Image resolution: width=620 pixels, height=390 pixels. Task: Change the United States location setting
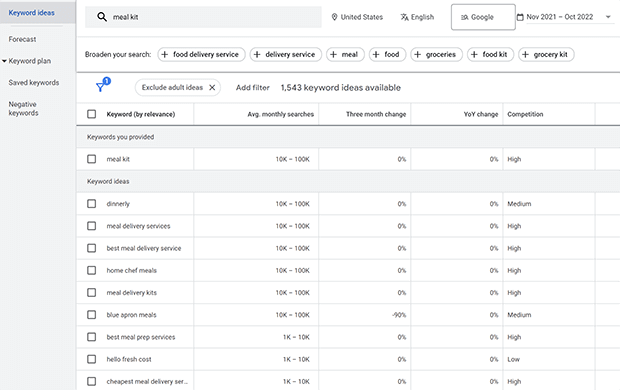357,17
